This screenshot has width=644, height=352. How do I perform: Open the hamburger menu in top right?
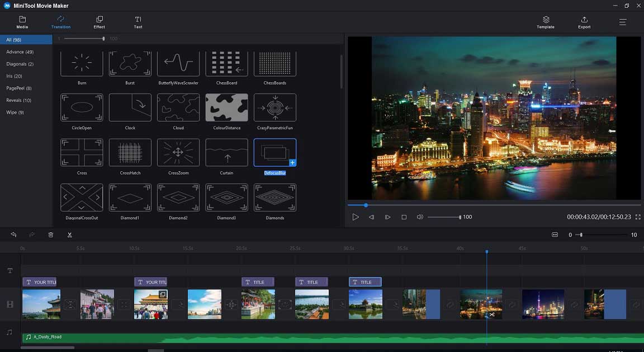[622, 22]
